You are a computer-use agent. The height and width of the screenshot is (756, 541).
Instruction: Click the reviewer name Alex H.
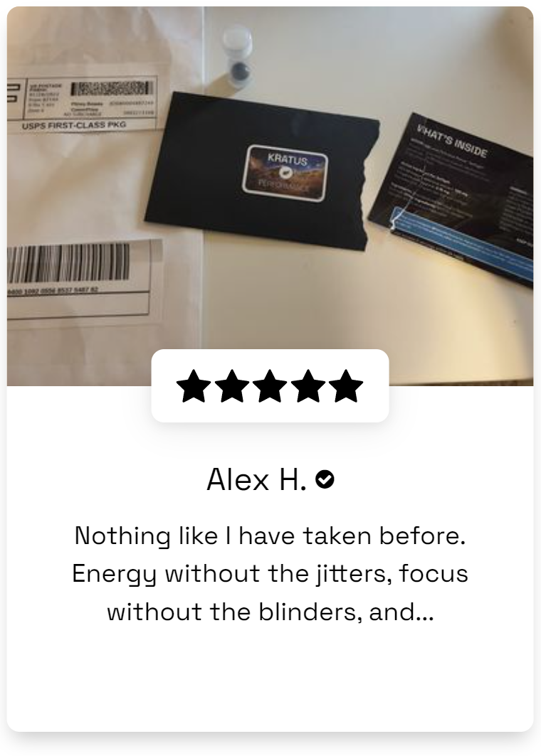click(257, 480)
